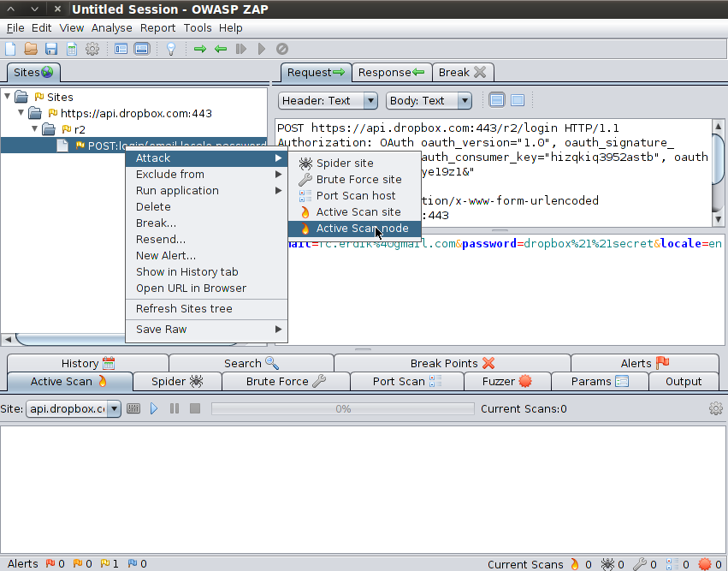Open the File menu

click(15, 28)
